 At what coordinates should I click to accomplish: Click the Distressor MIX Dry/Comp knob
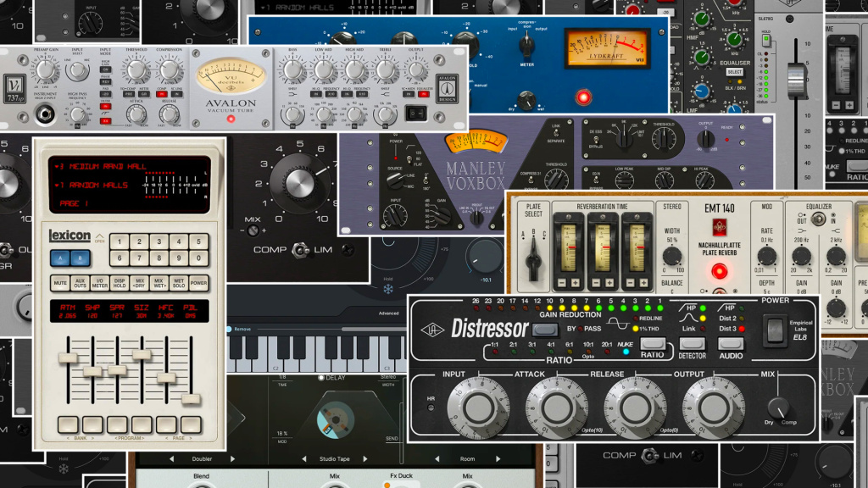coord(778,408)
